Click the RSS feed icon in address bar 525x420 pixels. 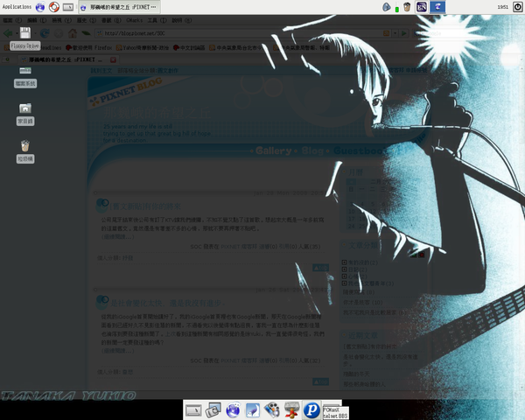[x=387, y=33]
